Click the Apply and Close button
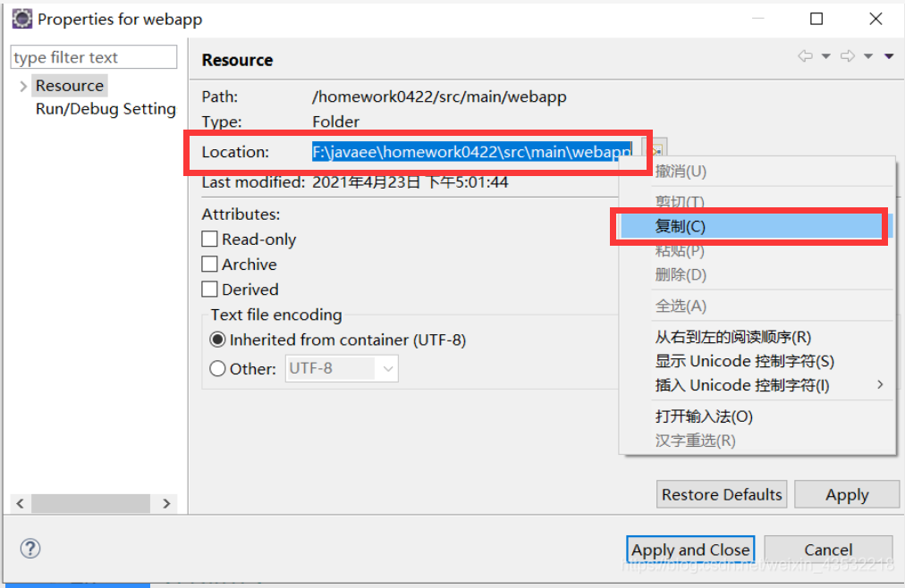 coord(689,550)
